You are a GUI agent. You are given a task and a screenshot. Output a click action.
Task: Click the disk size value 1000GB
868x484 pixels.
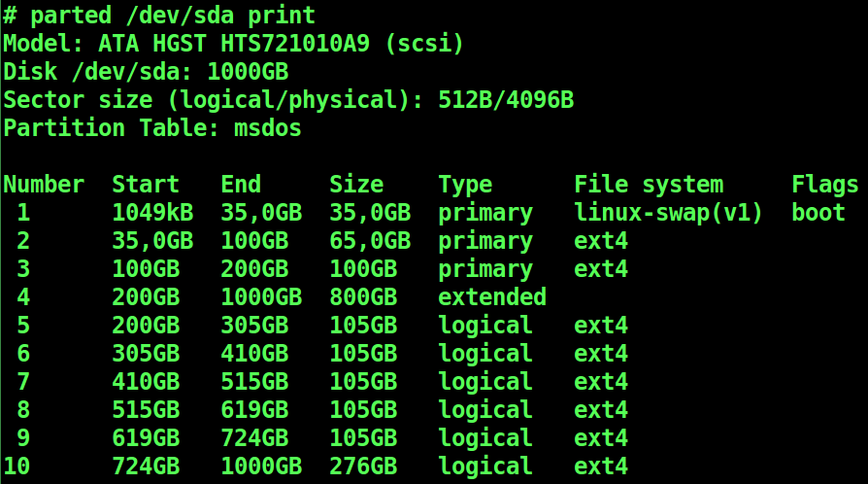click(x=248, y=72)
